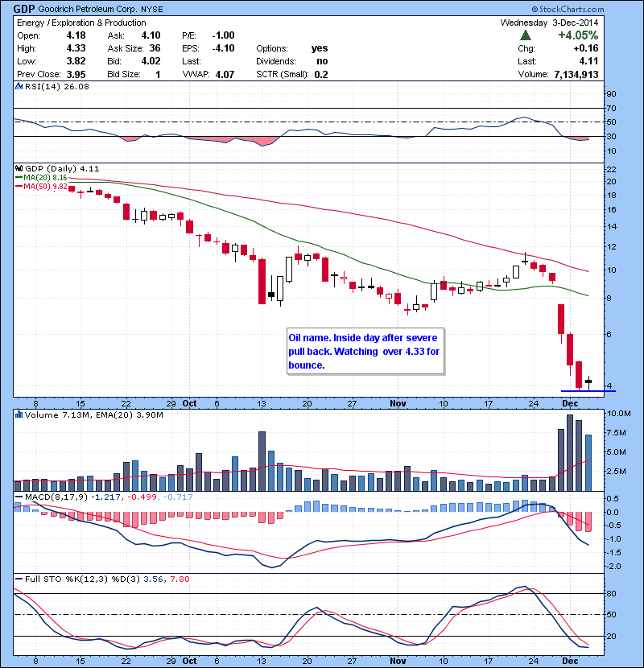This screenshot has height=668, width=644.
Task: Click the green up-triangle change indicator
Action: click(526, 35)
